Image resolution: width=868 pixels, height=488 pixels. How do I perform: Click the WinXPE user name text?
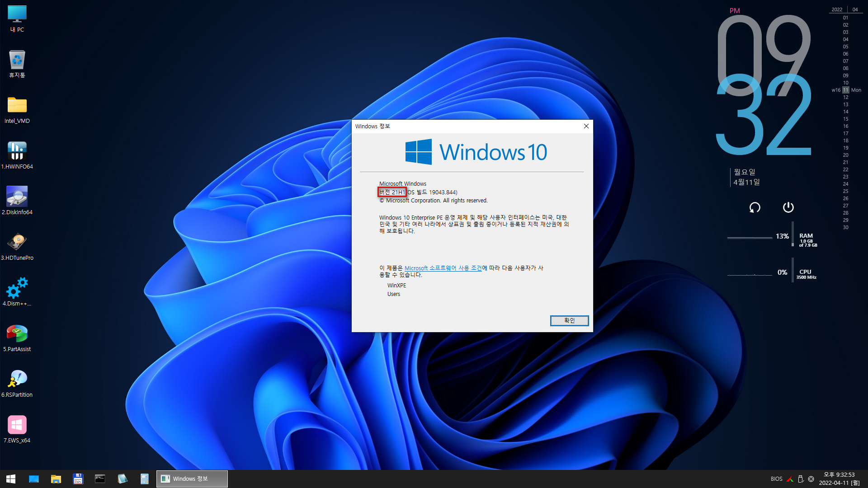coord(396,286)
